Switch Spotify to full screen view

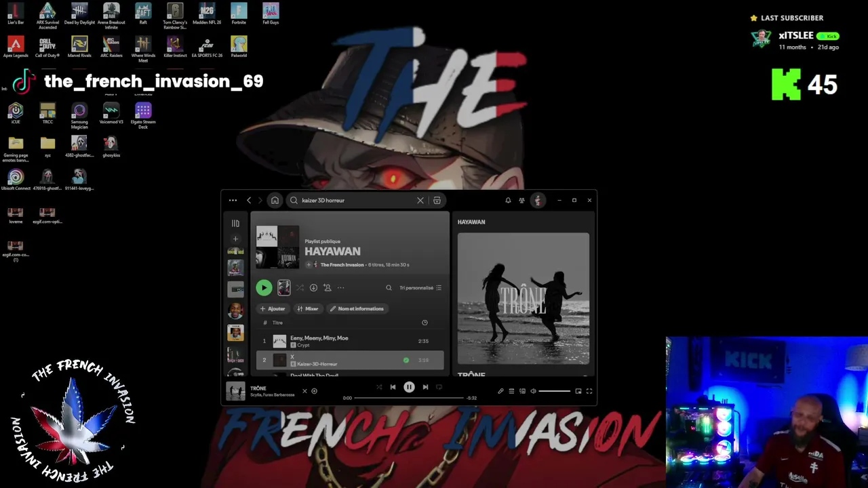pos(589,391)
